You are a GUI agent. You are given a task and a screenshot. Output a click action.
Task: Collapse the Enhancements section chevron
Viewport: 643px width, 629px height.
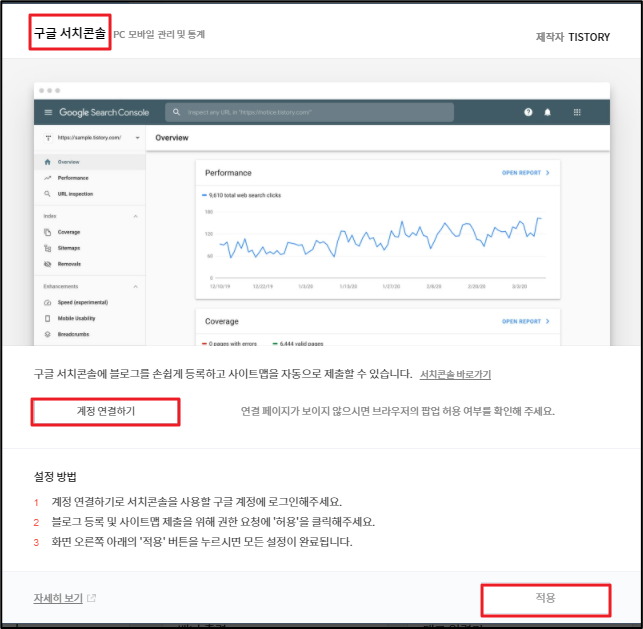point(136,287)
